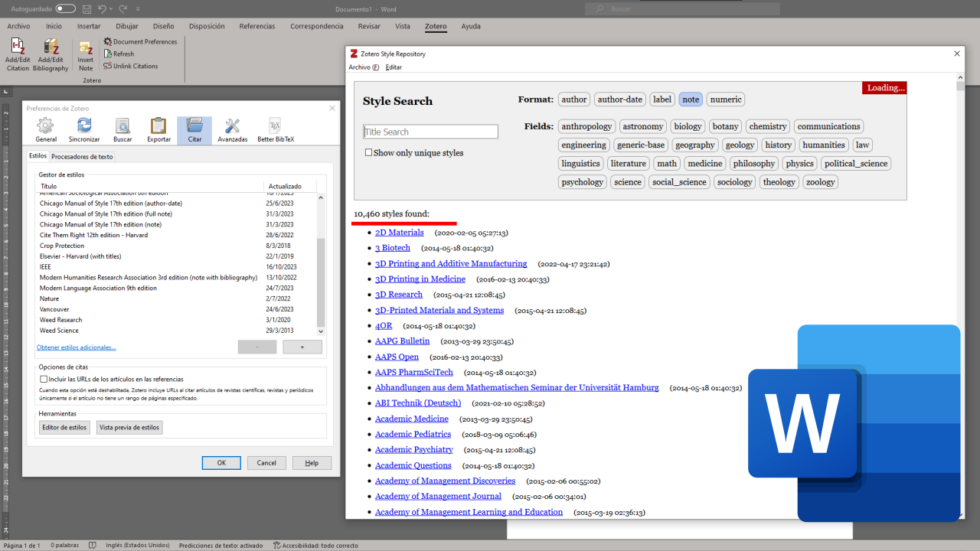Click the Buscar preferences icon
Screen dimensions: 980x551
tap(122, 129)
